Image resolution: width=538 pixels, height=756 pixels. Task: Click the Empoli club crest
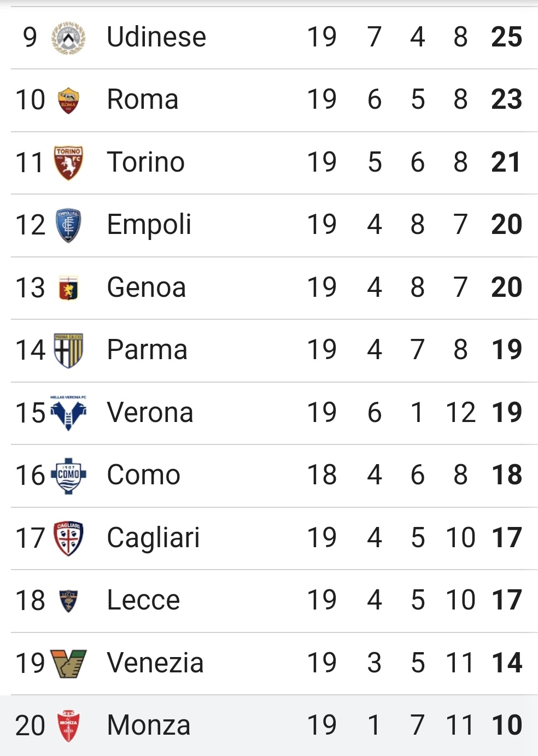click(68, 225)
